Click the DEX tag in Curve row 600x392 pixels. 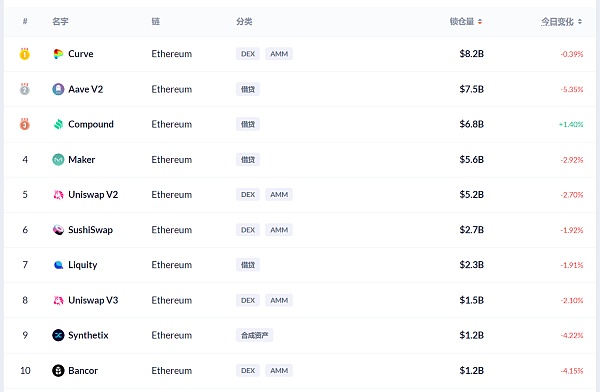[x=248, y=54]
